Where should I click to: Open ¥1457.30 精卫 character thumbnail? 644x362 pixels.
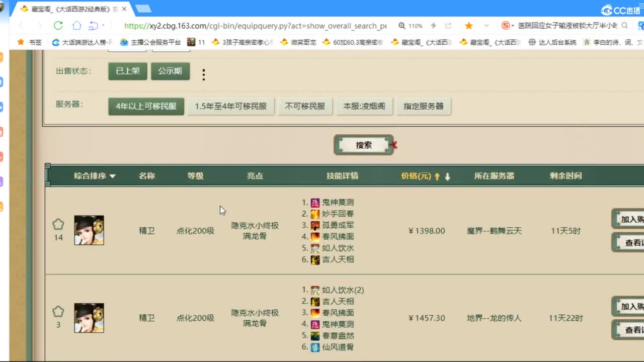(x=89, y=318)
